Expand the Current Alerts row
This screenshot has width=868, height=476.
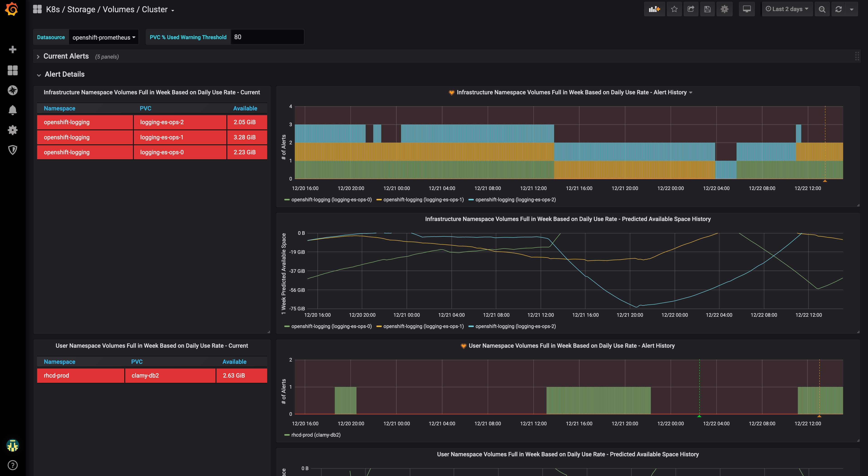pos(66,56)
